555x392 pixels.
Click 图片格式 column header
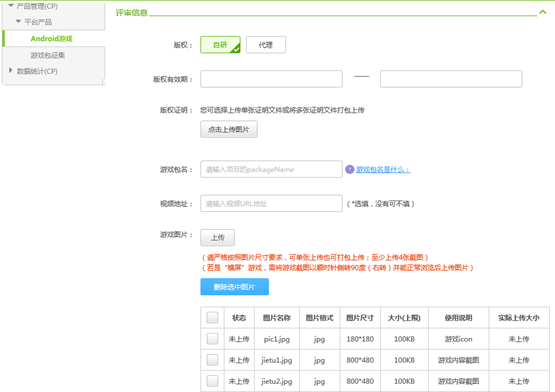319,318
